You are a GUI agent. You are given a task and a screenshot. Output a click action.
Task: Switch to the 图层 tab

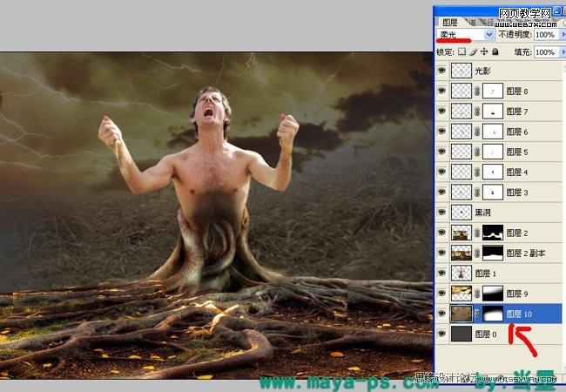coord(450,23)
